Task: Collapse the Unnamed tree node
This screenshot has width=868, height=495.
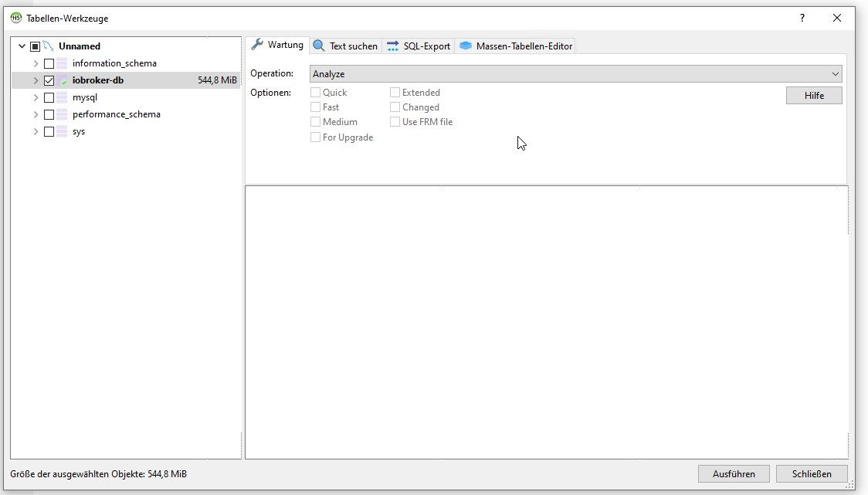Action: [x=22, y=46]
